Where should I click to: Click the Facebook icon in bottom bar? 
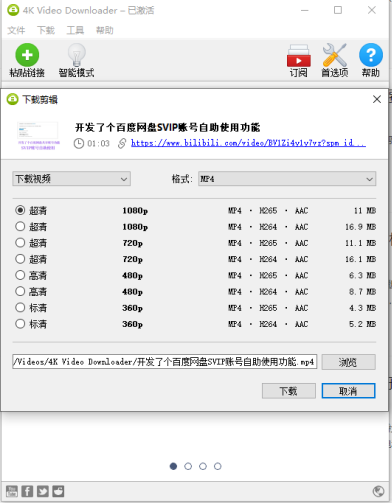27,491
